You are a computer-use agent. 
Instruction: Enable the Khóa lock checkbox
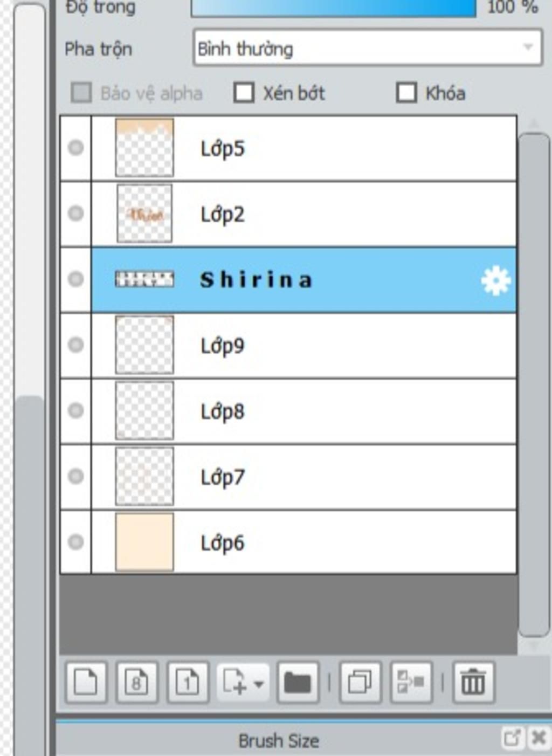406,92
